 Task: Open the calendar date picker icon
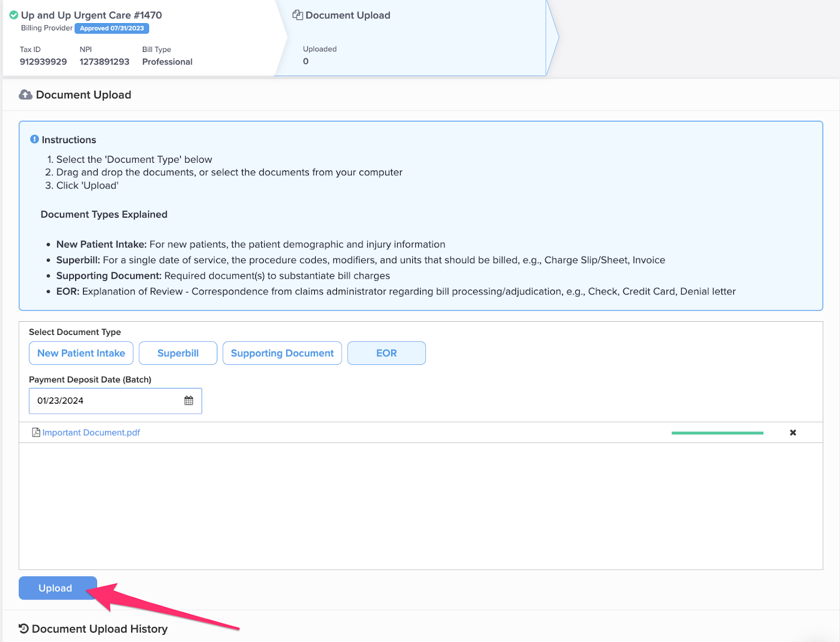point(188,401)
